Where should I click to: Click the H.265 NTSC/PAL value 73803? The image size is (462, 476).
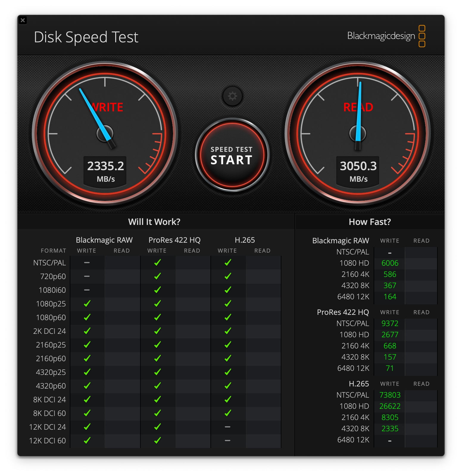click(x=390, y=395)
